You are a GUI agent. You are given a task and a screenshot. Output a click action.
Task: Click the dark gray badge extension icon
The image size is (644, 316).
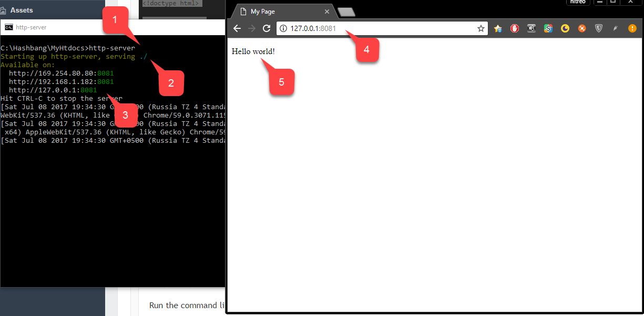531,28
